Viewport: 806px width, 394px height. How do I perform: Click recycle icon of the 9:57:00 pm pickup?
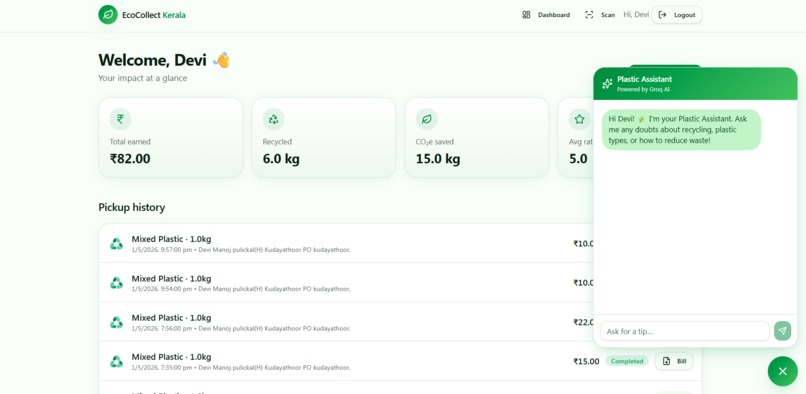(x=117, y=244)
